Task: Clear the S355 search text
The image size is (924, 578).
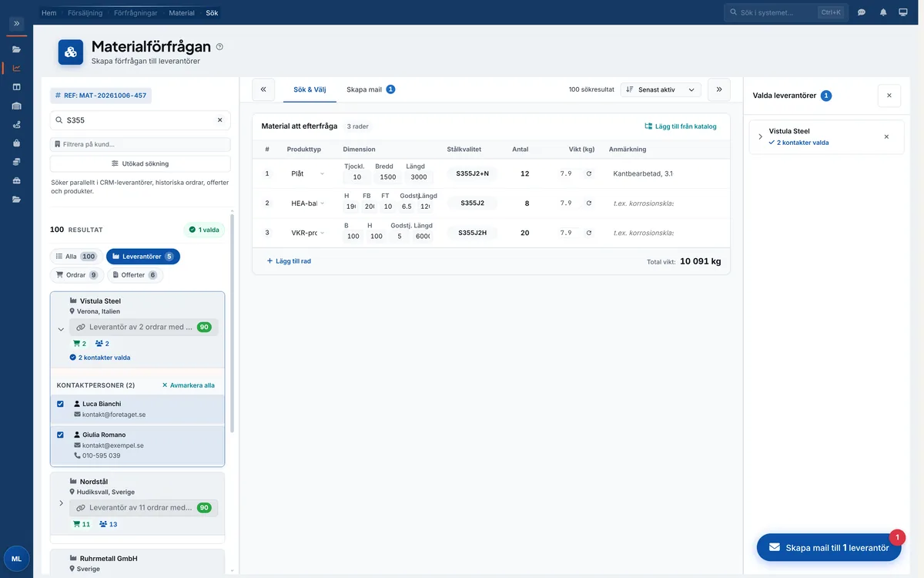Action: pos(219,120)
